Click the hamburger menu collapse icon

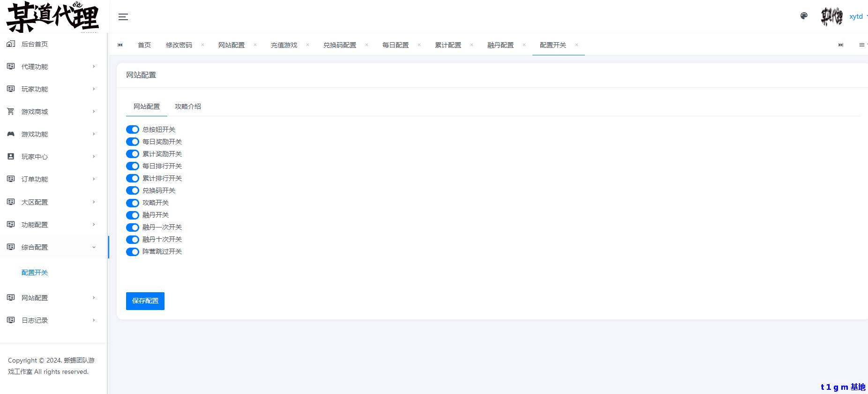coord(123,17)
